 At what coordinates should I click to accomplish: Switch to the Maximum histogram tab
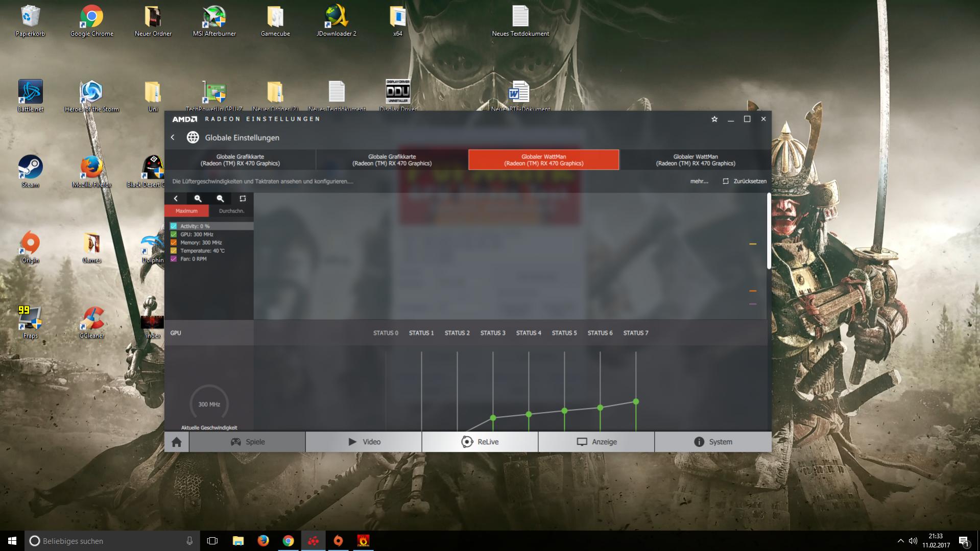186,211
